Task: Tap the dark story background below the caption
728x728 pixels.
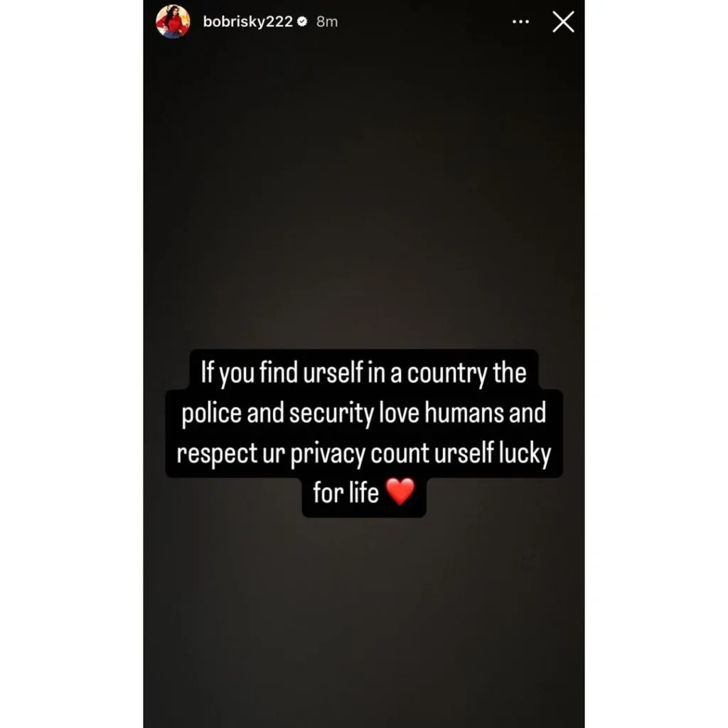Action: click(x=363, y=622)
